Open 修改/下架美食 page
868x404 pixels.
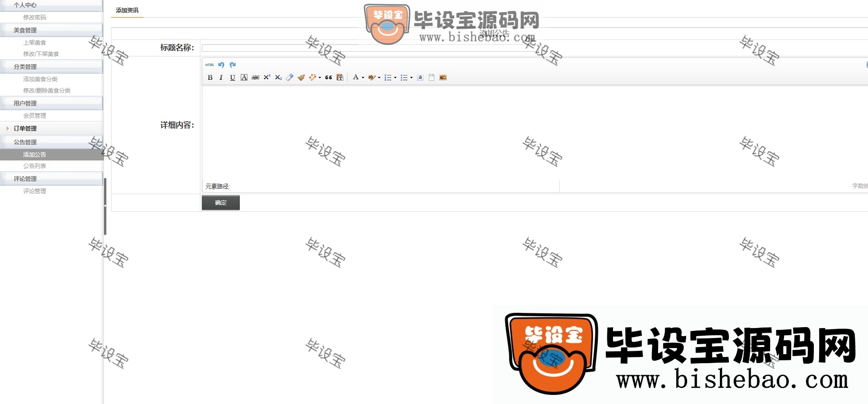click(41, 54)
